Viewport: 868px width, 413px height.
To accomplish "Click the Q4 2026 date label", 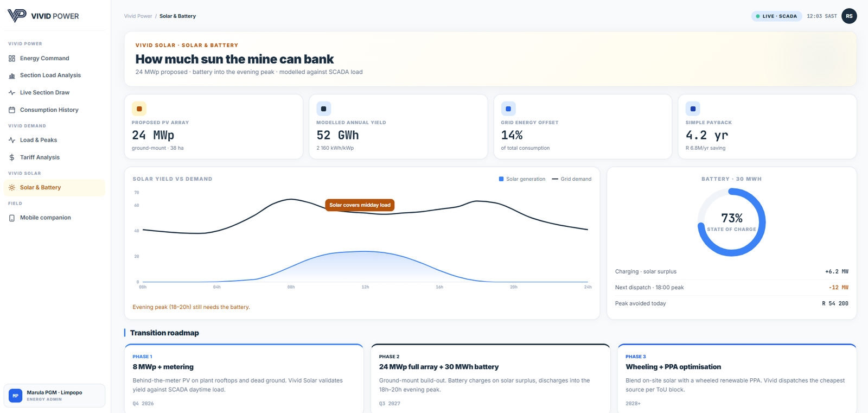I will (x=143, y=404).
